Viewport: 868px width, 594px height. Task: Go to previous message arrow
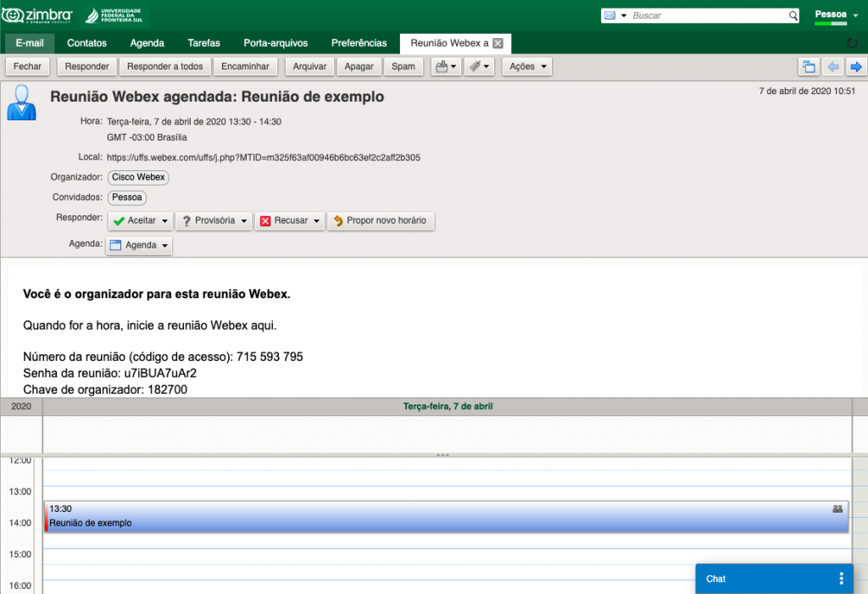832,67
